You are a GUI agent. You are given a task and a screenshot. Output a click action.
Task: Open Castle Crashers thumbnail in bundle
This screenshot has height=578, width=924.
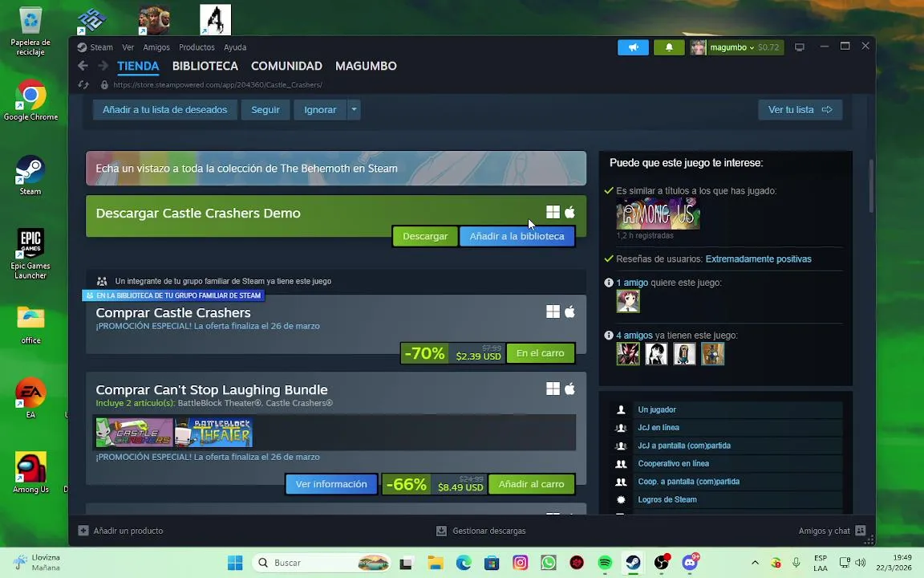click(x=135, y=433)
